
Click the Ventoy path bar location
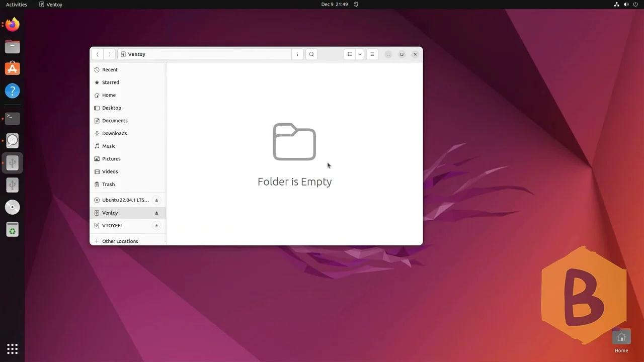(x=204, y=54)
